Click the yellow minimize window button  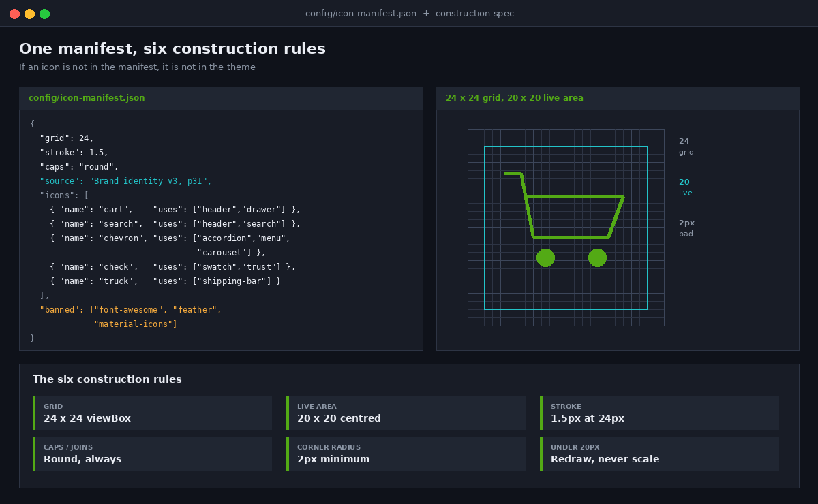pyautogui.click(x=29, y=14)
